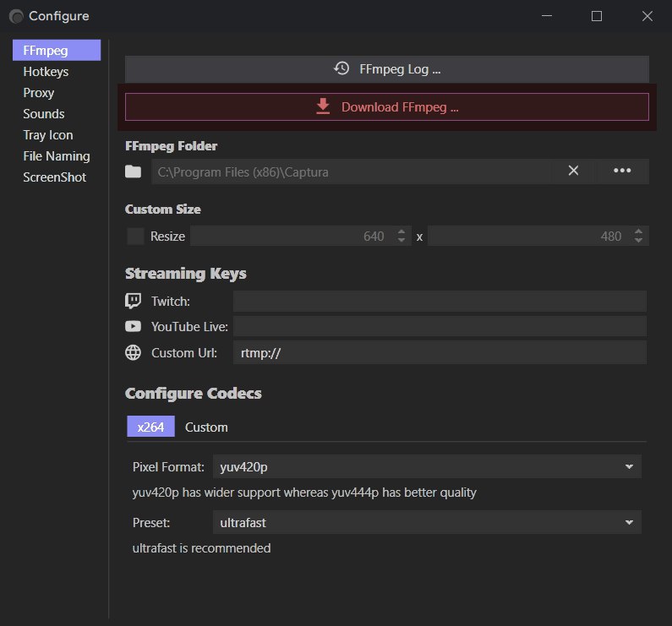Click the FFmpeg folder path field
The height and width of the screenshot is (626, 672).
tap(352, 171)
